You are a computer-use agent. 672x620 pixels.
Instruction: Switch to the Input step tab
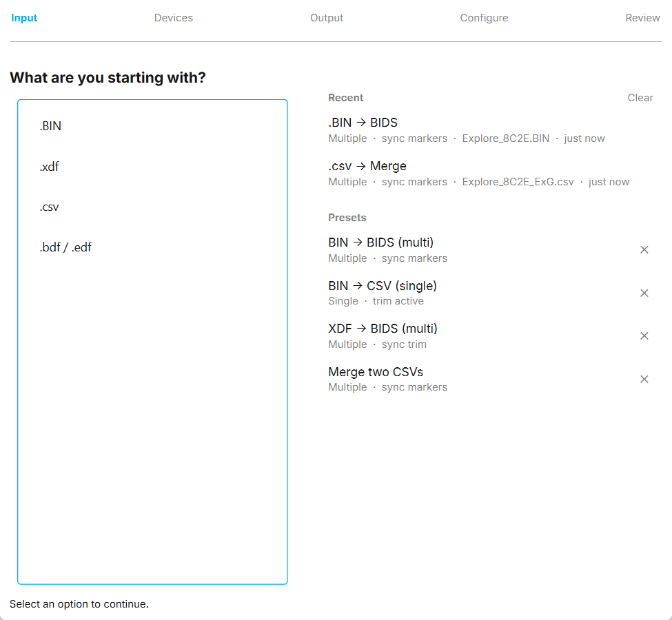click(x=24, y=18)
